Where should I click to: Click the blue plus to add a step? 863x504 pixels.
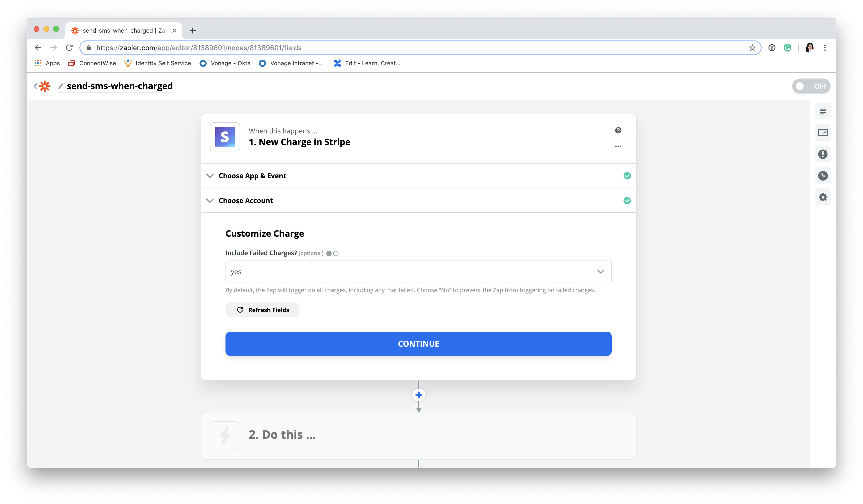(419, 395)
